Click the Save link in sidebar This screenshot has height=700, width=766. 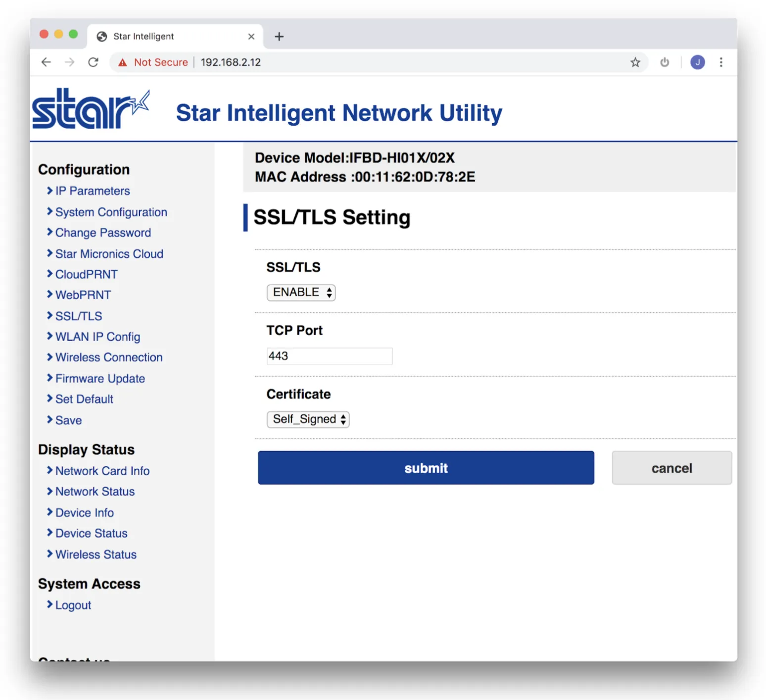(69, 420)
